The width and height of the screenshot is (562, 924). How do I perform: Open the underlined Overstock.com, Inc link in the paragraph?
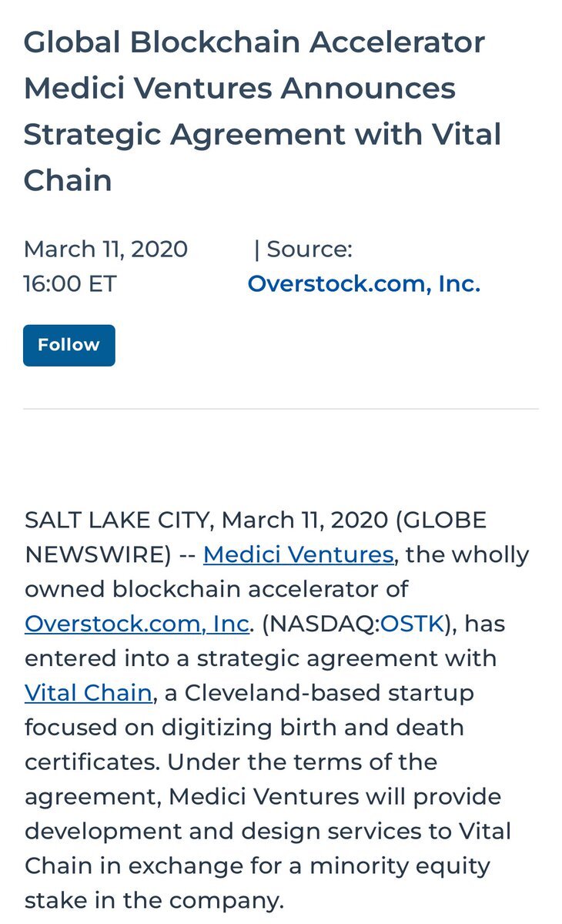pyautogui.click(x=137, y=624)
